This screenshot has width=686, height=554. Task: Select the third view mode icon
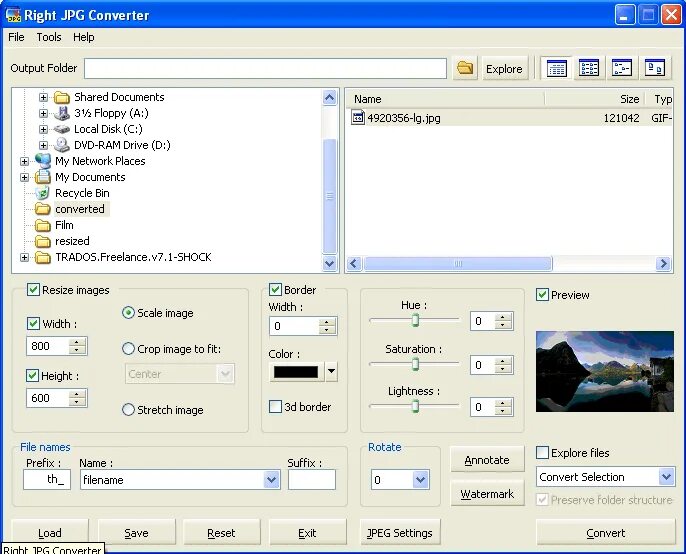[x=622, y=68]
